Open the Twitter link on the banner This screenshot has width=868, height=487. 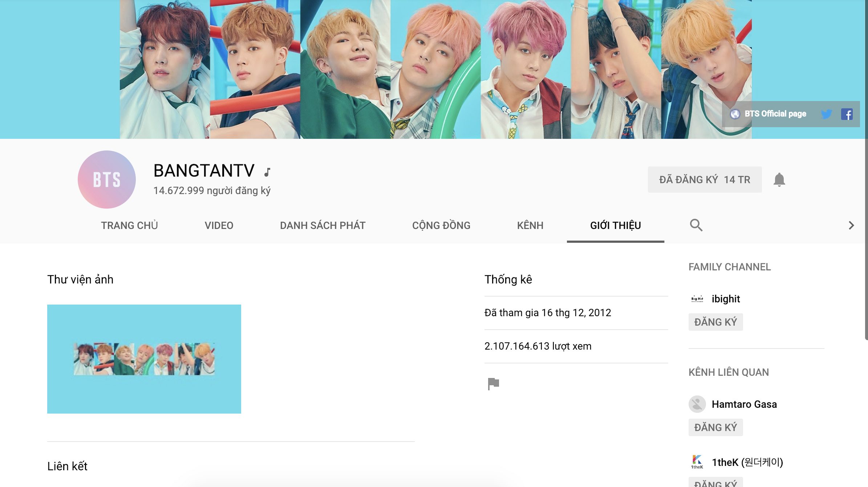click(x=826, y=114)
